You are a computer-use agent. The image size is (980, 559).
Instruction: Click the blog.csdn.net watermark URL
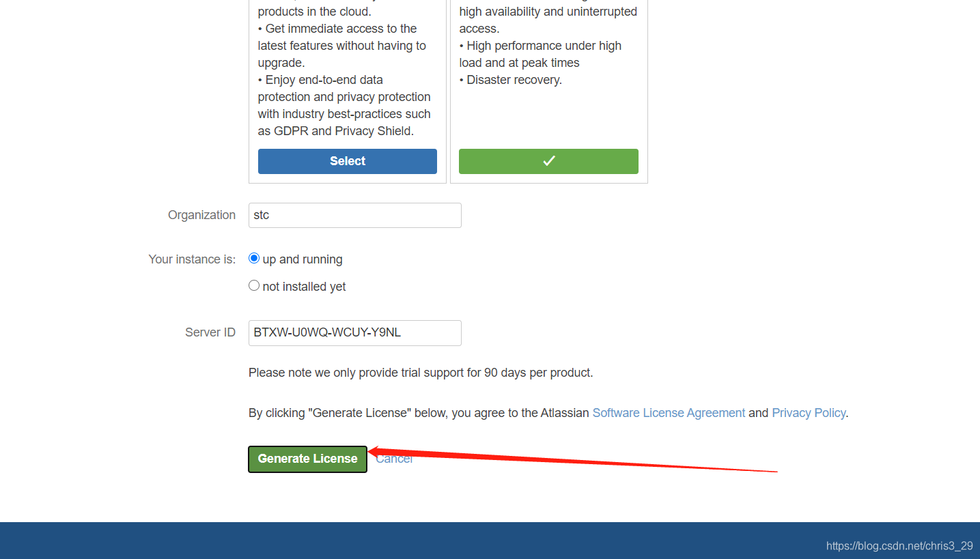(899, 546)
